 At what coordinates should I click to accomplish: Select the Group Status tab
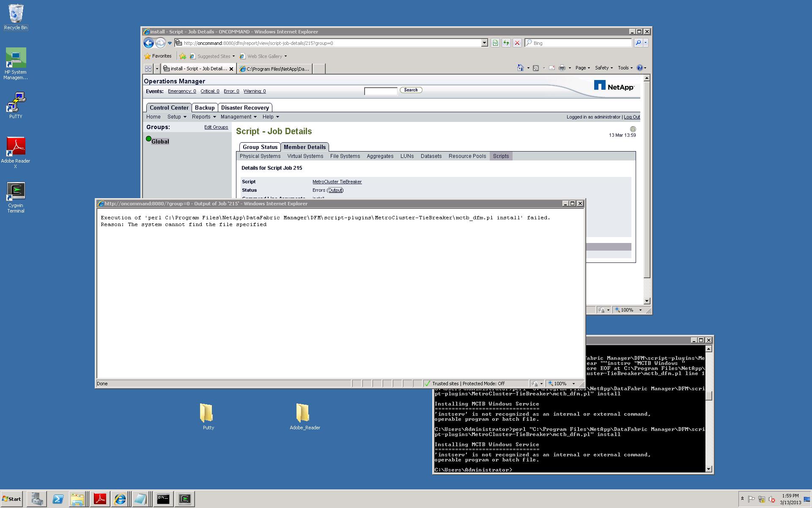[260, 147]
